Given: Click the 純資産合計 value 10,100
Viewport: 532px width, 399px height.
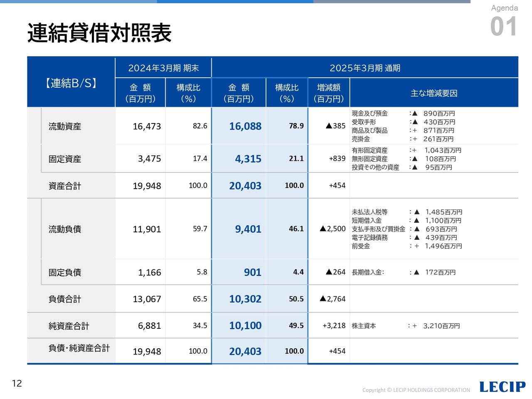Looking at the screenshot, I should (x=245, y=325).
